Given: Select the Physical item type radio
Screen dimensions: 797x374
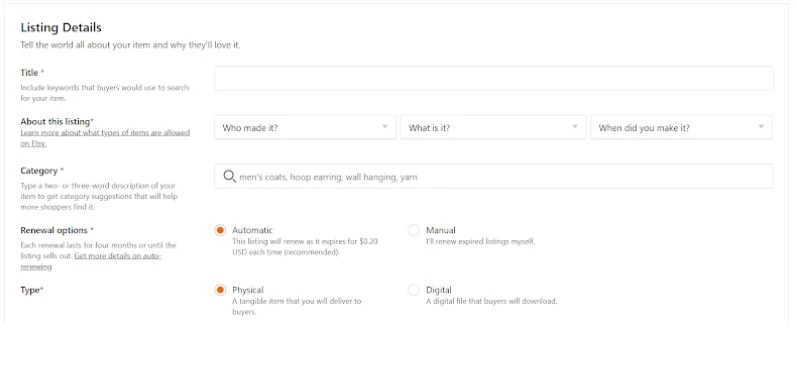Looking at the screenshot, I should pos(220,290).
